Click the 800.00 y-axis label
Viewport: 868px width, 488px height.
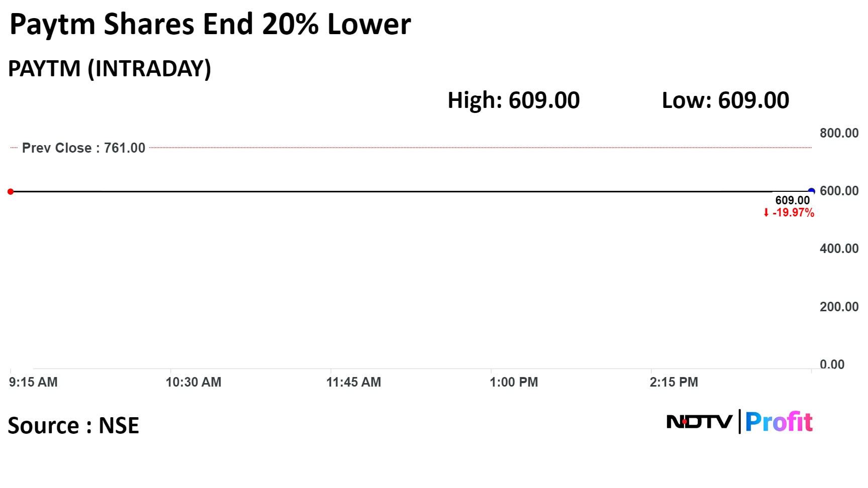point(839,133)
